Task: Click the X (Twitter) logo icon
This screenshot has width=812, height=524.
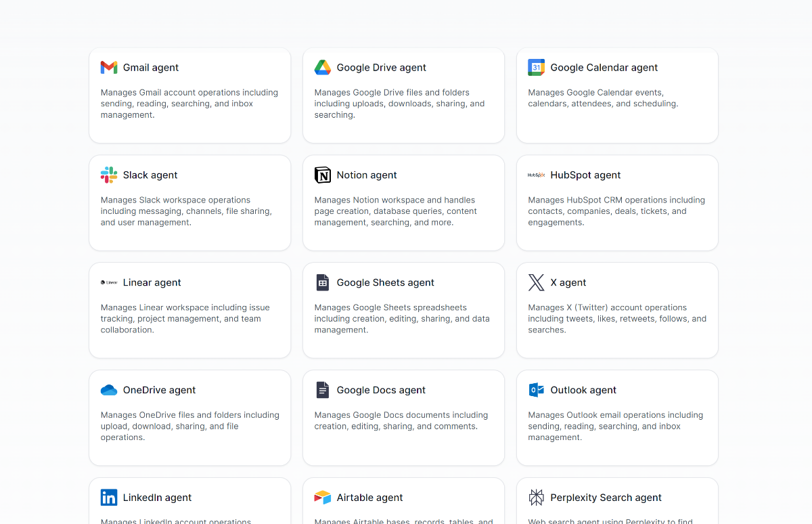Action: pyautogui.click(x=537, y=283)
